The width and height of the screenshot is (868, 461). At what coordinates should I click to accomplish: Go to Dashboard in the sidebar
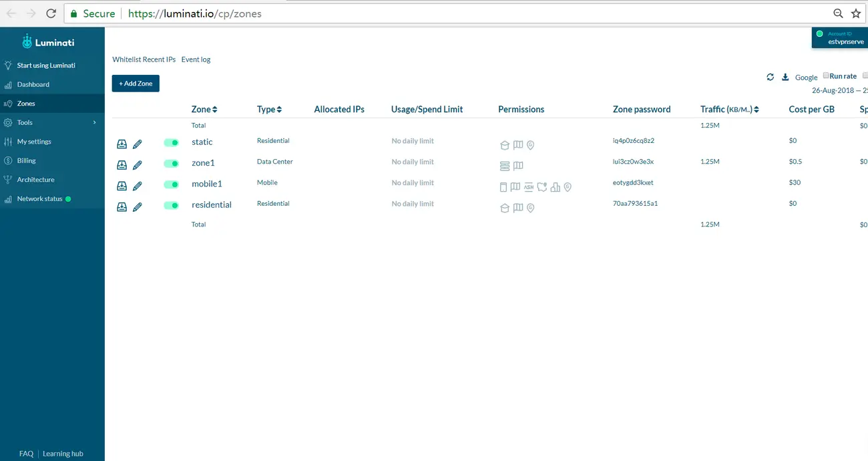pyautogui.click(x=52, y=84)
